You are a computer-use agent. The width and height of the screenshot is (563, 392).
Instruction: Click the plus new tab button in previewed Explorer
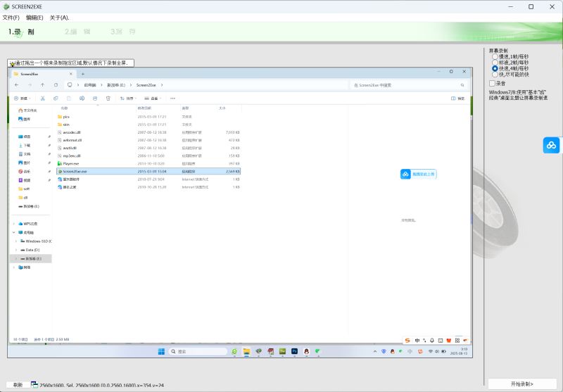[x=82, y=74]
